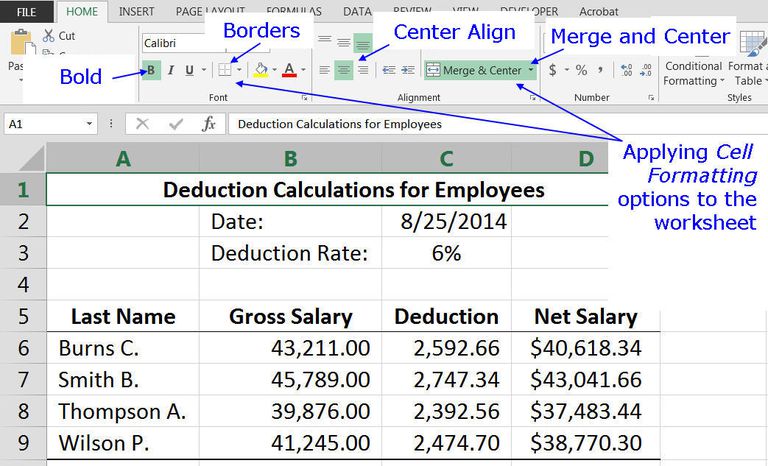This screenshot has height=466, width=768.
Task: Open the Name Box dropdown arrow
Action: click(x=89, y=124)
